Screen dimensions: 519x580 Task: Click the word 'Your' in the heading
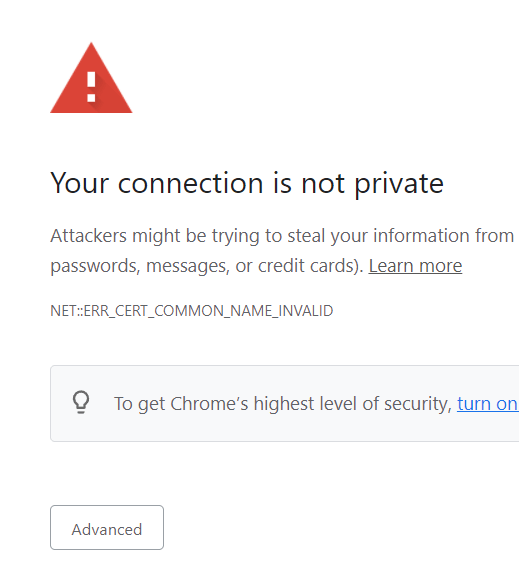coord(80,183)
